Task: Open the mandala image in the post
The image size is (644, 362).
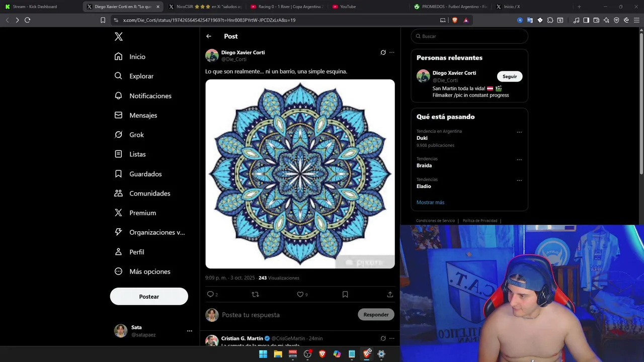Action: 300,174
